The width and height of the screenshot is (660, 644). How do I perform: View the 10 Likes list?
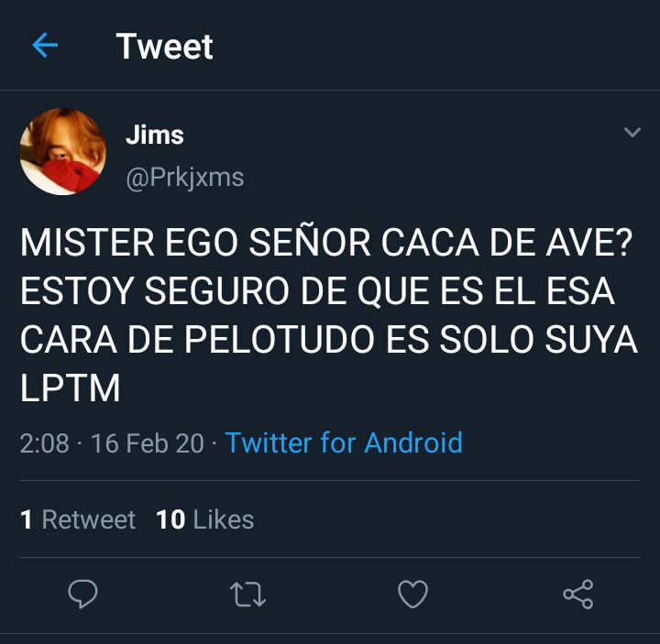pos(205,519)
